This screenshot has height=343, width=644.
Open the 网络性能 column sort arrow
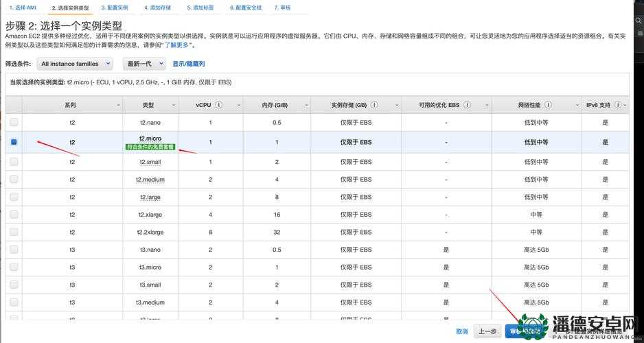577,106
